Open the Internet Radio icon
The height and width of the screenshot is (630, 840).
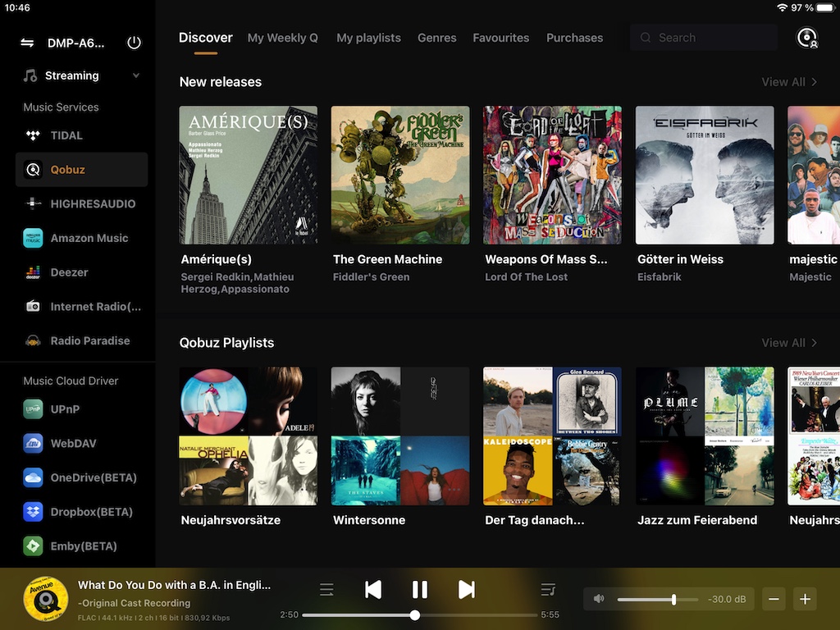click(33, 307)
